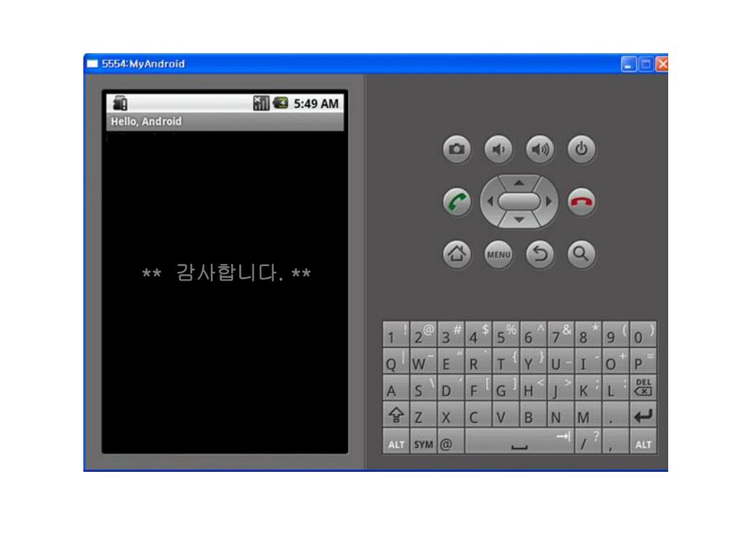The width and height of the screenshot is (747, 560).
Task: Click the H key
Action: [533, 387]
